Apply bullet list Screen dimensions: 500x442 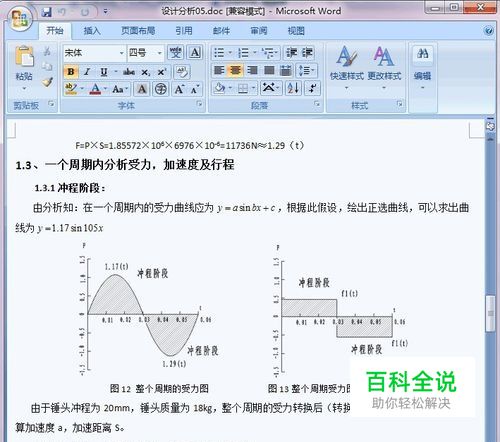(220, 53)
